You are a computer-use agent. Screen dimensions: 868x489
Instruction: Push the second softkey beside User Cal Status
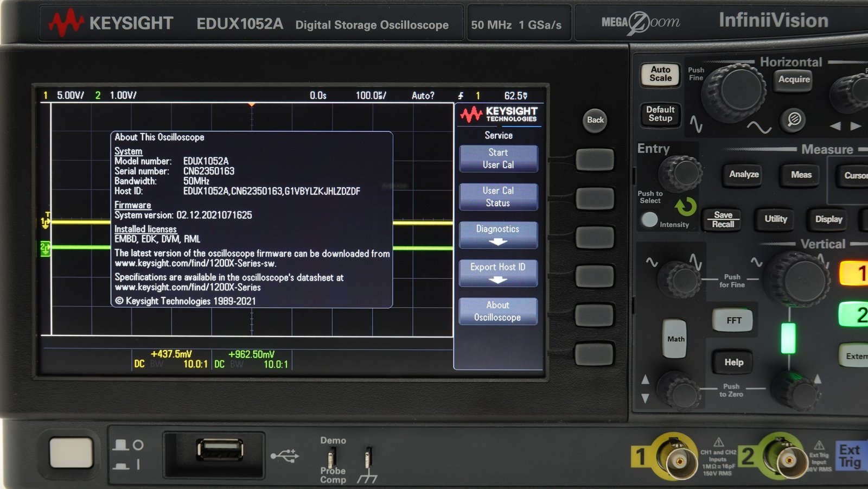595,199
